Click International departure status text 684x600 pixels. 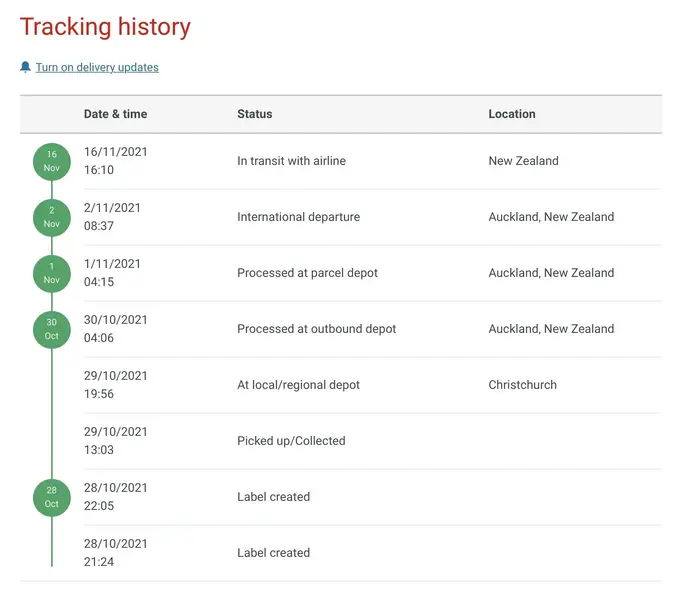pyautogui.click(x=298, y=217)
